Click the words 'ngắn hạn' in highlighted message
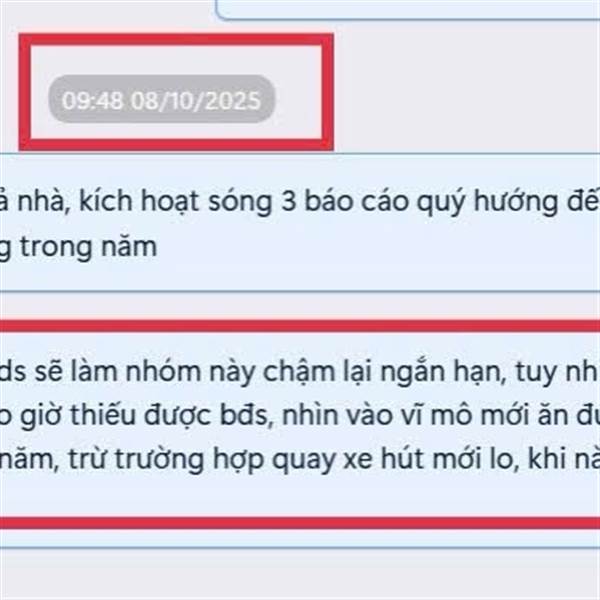 pos(439,372)
